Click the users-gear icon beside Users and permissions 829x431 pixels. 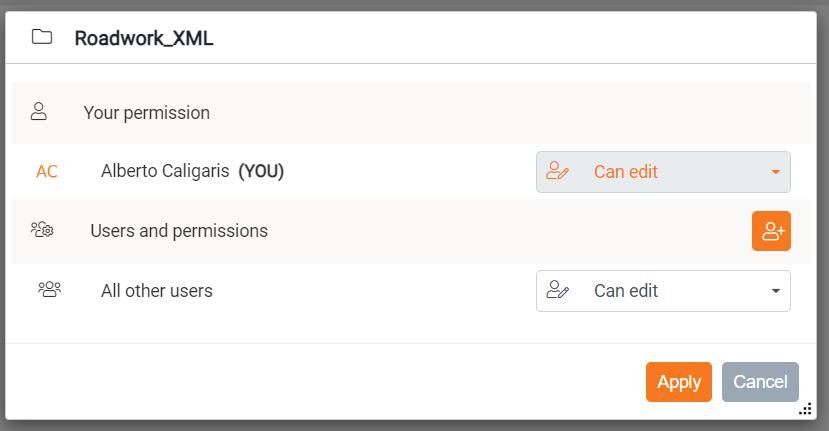click(42, 231)
